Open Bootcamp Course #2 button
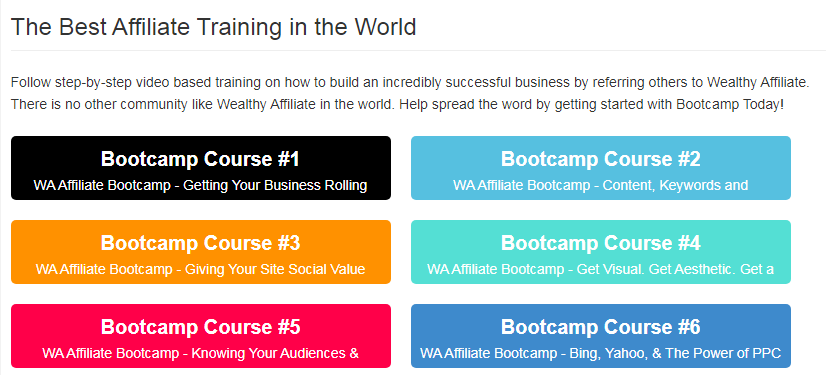 click(x=601, y=168)
